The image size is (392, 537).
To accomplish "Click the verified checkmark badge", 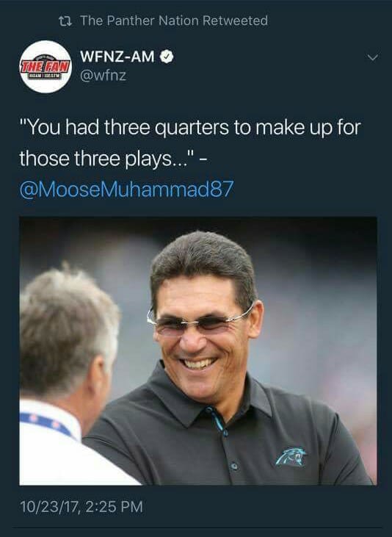I will coord(167,57).
